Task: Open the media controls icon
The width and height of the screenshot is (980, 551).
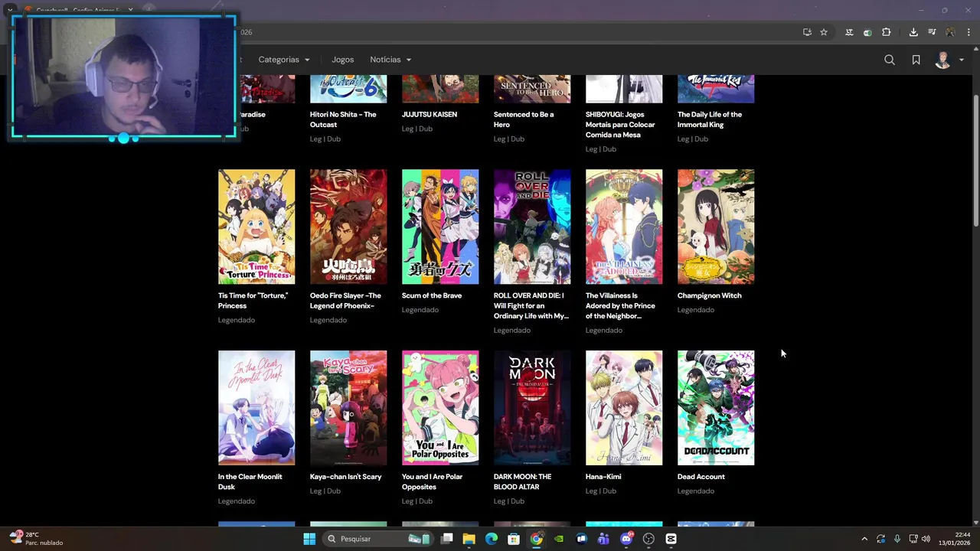Action: [x=932, y=32]
